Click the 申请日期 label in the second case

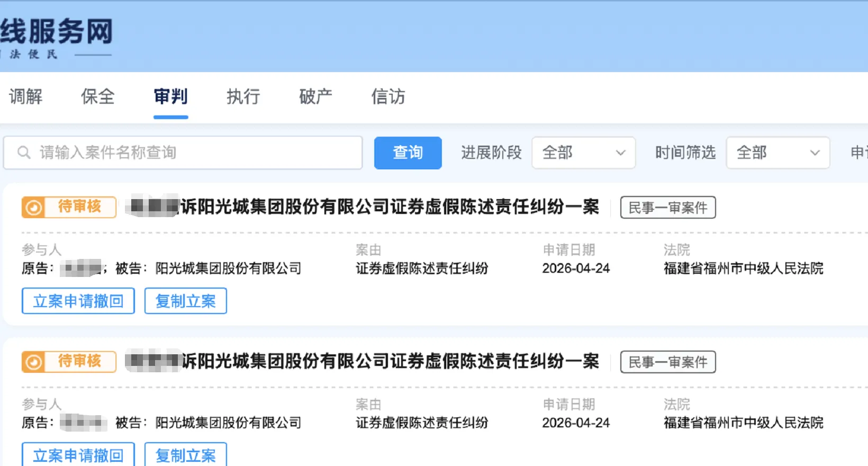569,405
